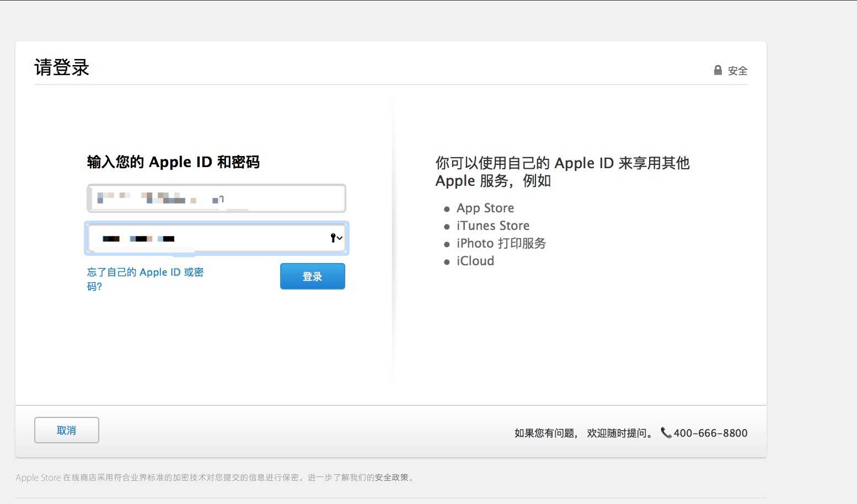The image size is (857, 504).
Task: Click the blue 登录 button
Action: (x=313, y=276)
